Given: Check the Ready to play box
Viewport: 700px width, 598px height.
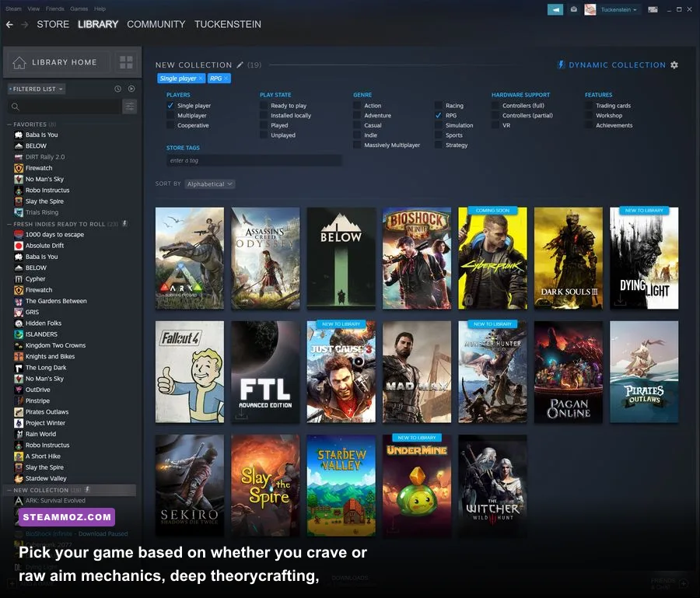Looking at the screenshot, I should [264, 106].
